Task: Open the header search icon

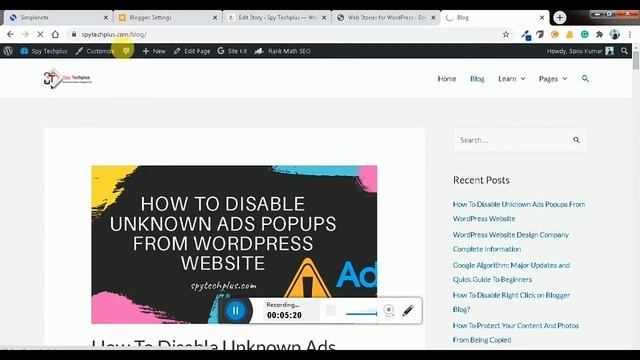Action: [585, 78]
